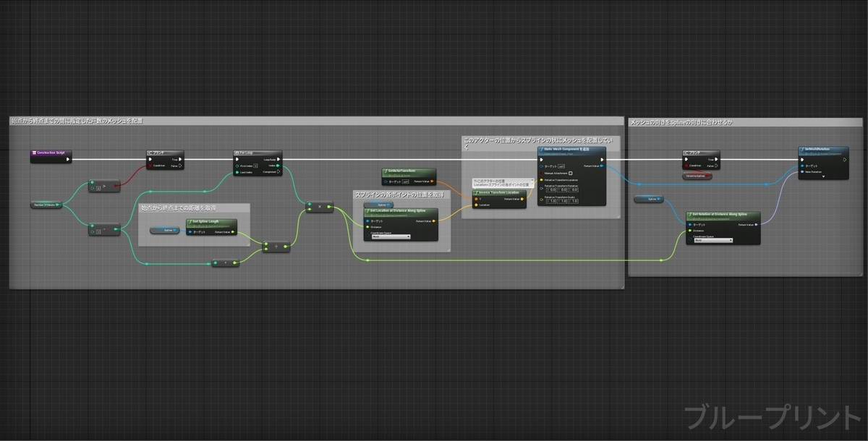This screenshot has height=441, width=868.
Task: Click the subtract node's constant value field
Action: [x=98, y=232]
